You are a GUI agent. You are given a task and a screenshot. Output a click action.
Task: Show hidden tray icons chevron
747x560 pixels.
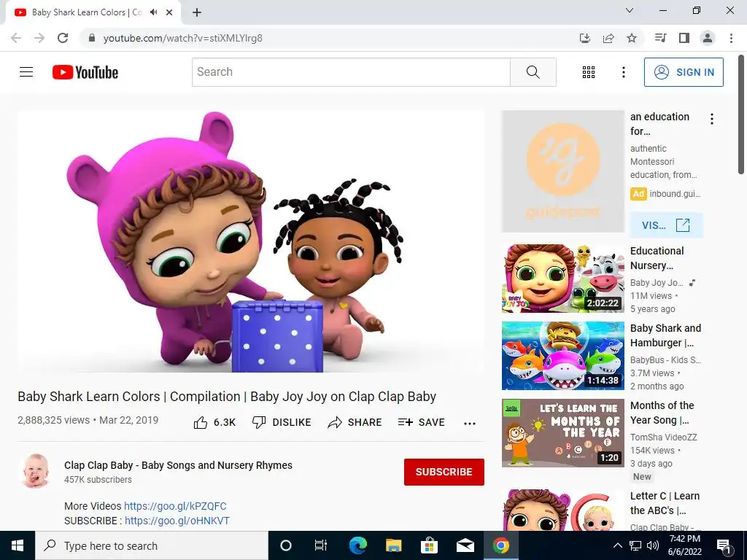617,545
